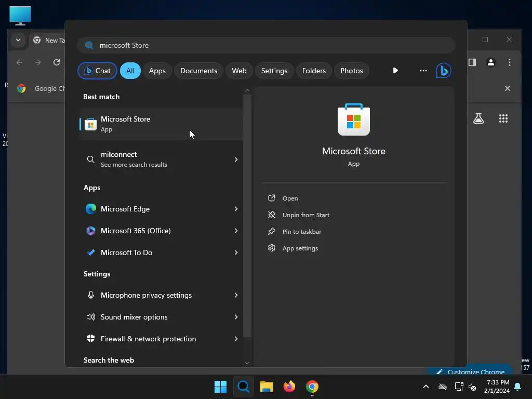Show hidden tray icons chevron

coord(426,387)
